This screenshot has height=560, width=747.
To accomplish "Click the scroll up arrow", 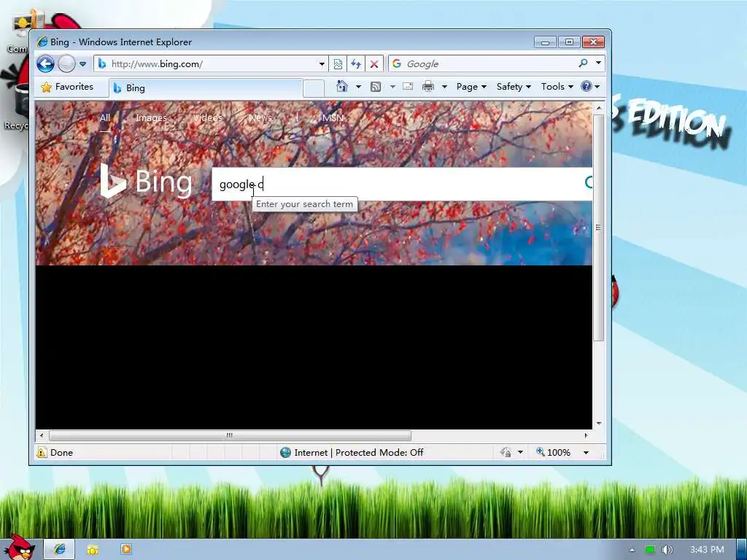I will [599, 108].
